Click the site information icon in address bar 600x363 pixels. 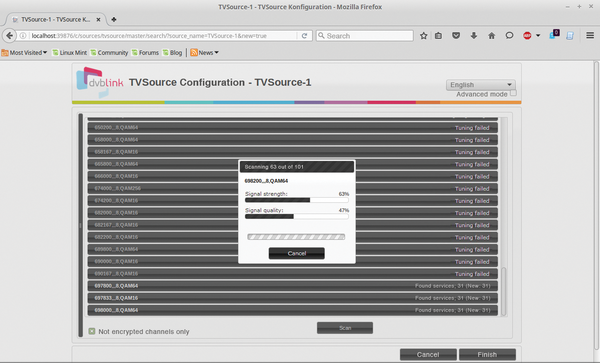tap(23, 36)
